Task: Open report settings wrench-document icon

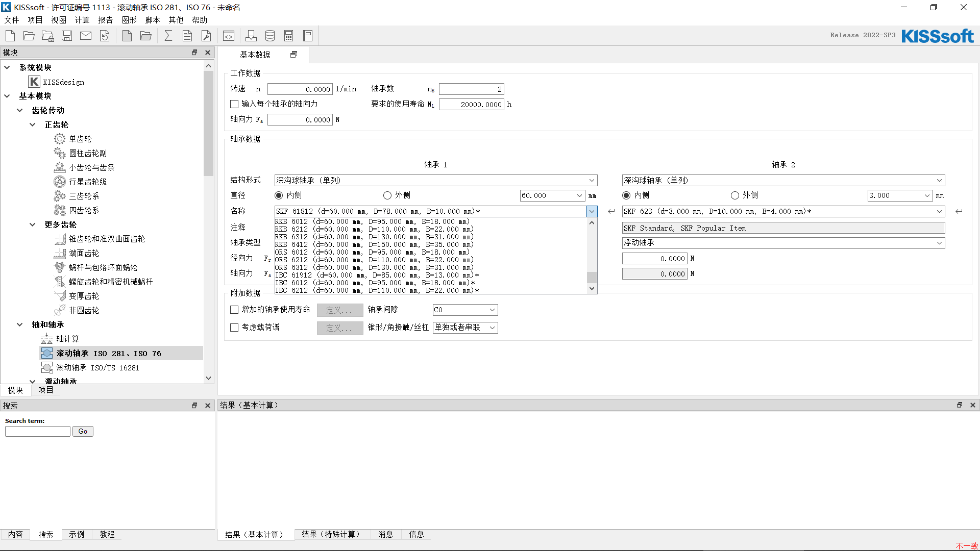Action: pos(206,36)
